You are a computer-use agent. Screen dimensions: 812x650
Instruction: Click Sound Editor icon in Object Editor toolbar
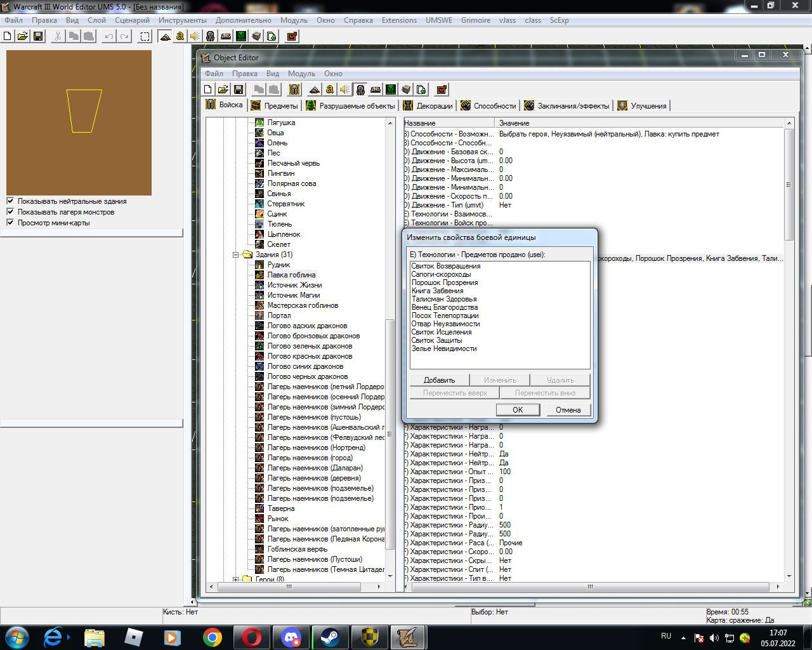(345, 90)
